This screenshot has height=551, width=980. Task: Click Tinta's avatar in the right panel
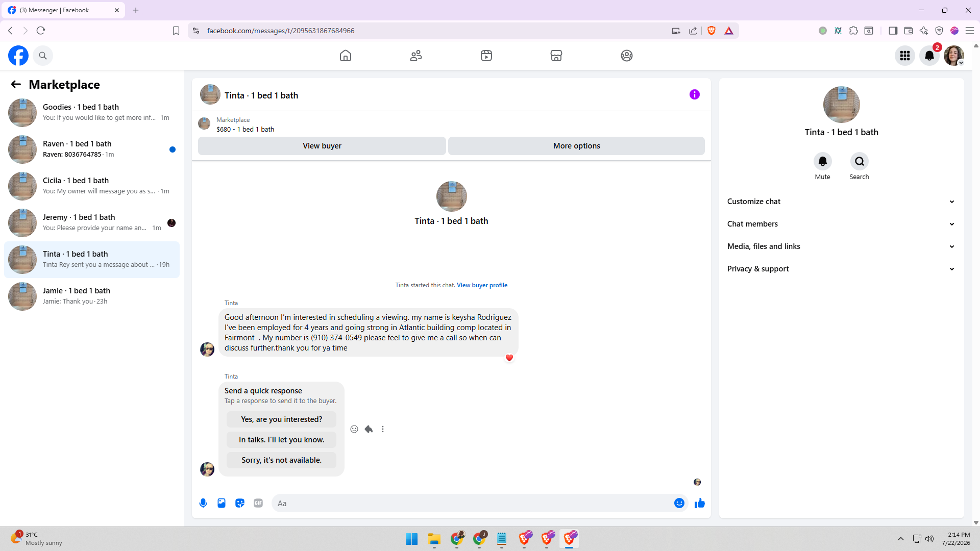click(842, 105)
